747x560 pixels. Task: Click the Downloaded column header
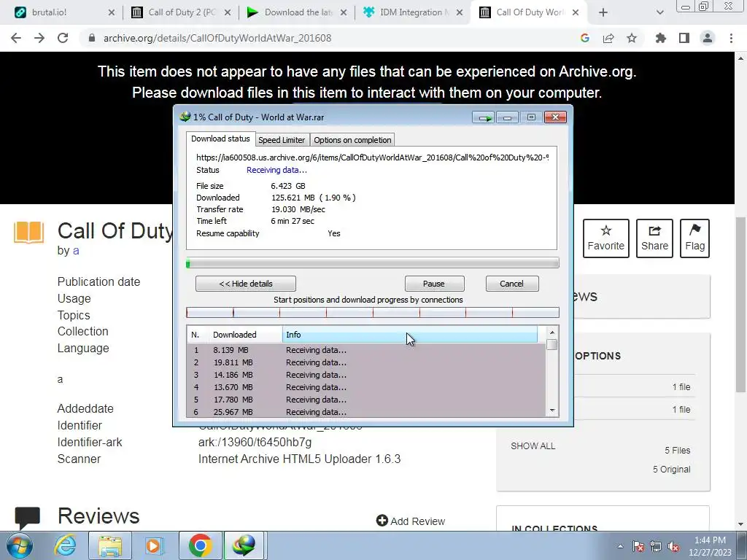point(245,335)
